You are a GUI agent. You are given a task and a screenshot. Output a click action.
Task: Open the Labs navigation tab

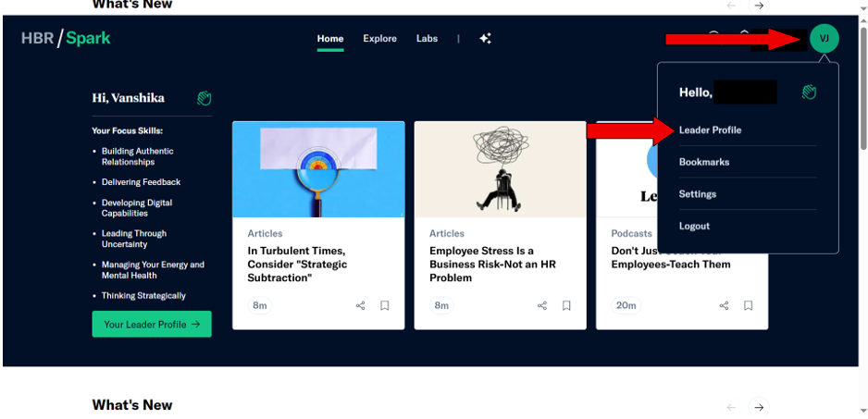coord(427,39)
